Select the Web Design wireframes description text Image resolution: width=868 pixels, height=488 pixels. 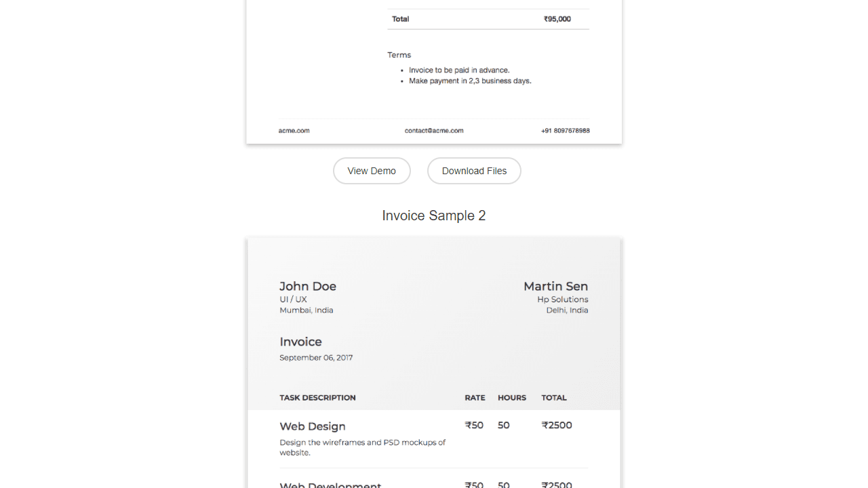(363, 447)
